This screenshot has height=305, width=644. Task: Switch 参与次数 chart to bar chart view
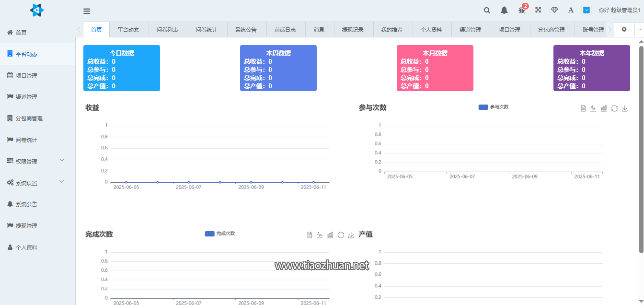[604, 108]
